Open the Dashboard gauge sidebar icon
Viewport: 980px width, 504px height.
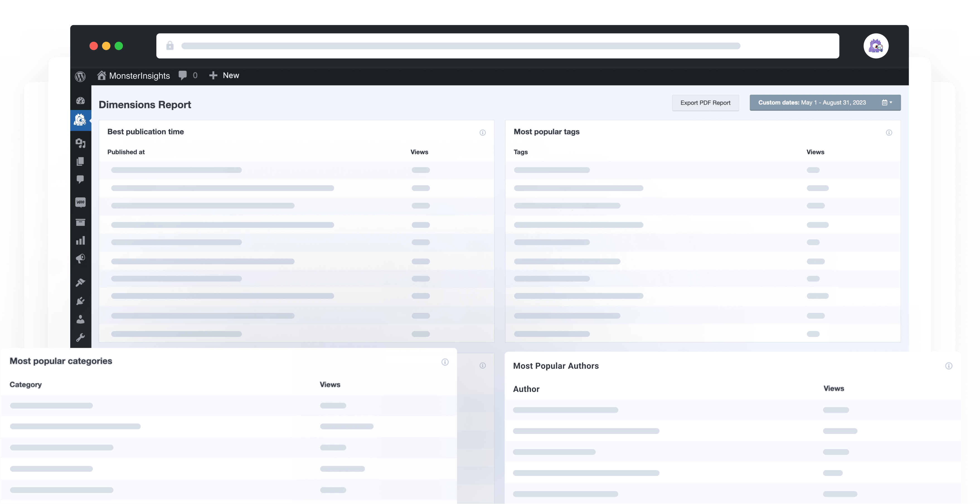80,101
